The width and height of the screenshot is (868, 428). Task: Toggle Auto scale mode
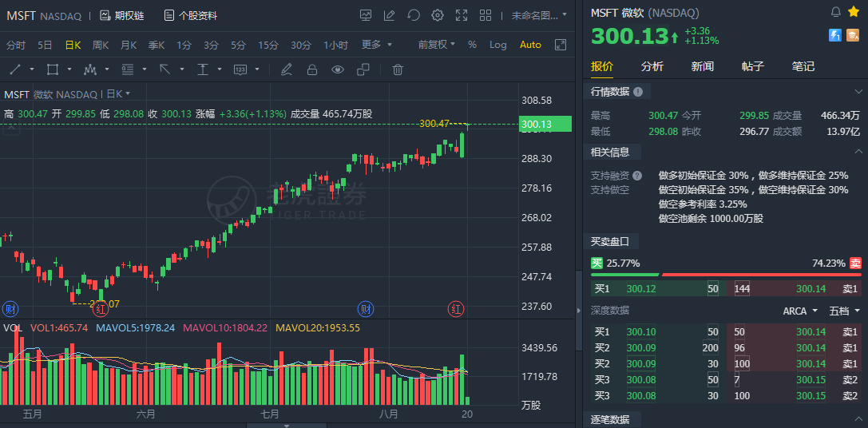530,45
